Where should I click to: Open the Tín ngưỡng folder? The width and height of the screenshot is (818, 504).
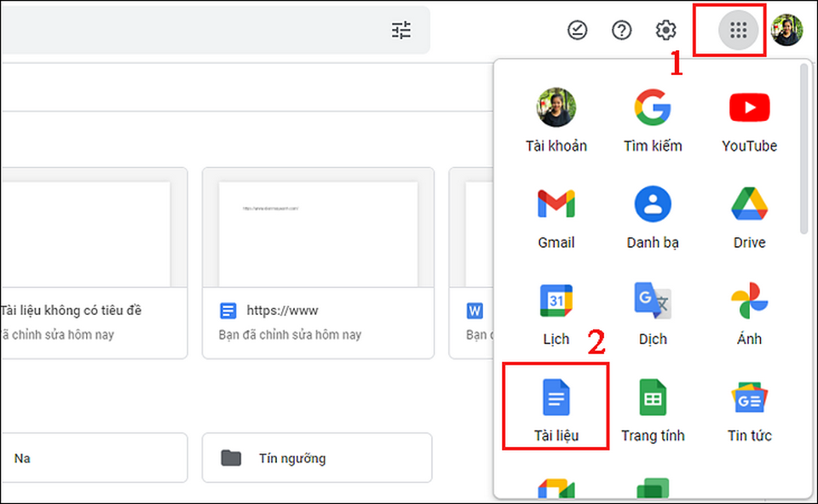click(x=317, y=458)
